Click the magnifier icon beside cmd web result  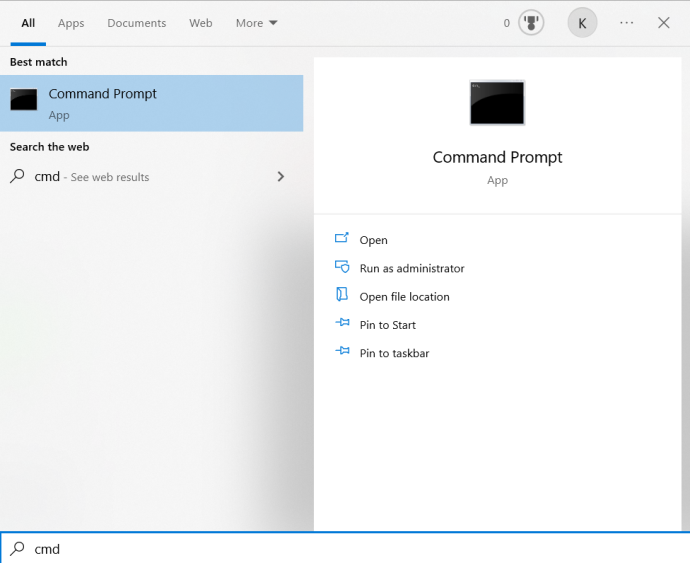pyautogui.click(x=17, y=177)
